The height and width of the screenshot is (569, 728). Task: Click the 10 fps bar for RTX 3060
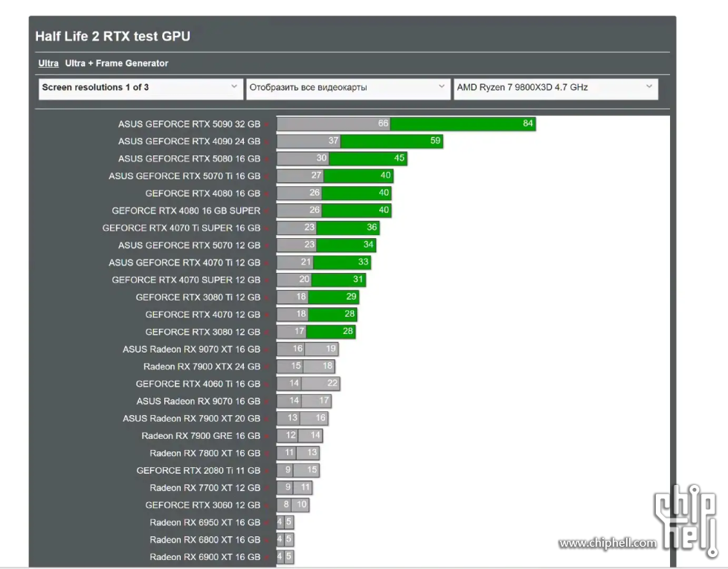tap(300, 505)
